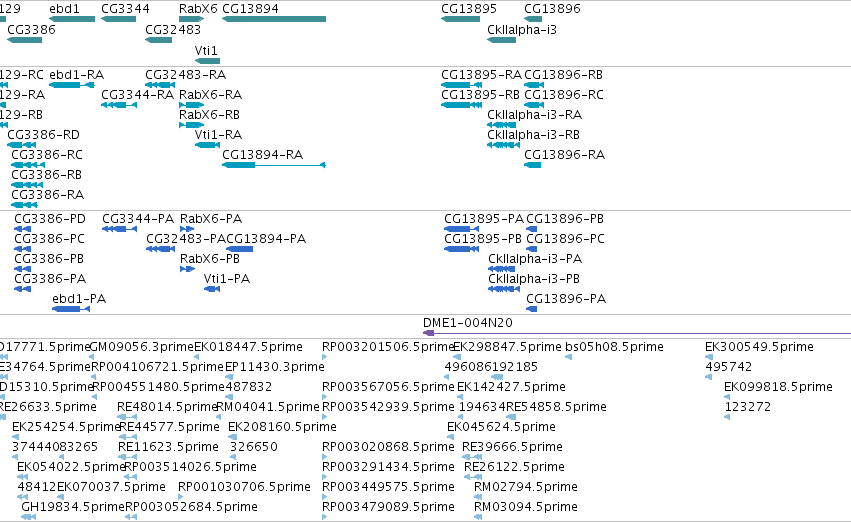Open the EK300549.5prime EST label
This screenshot has height=522, width=851.
[759, 347]
